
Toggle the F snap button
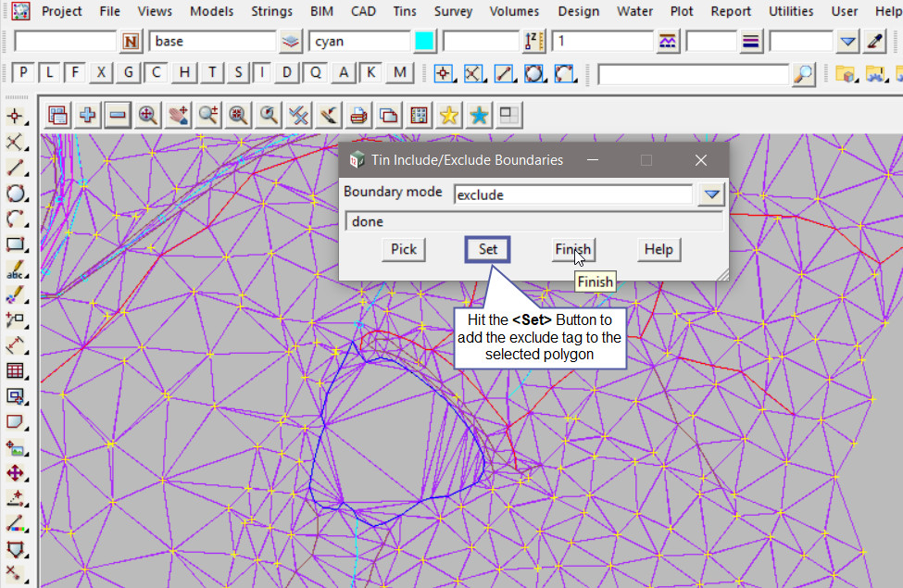click(x=75, y=72)
